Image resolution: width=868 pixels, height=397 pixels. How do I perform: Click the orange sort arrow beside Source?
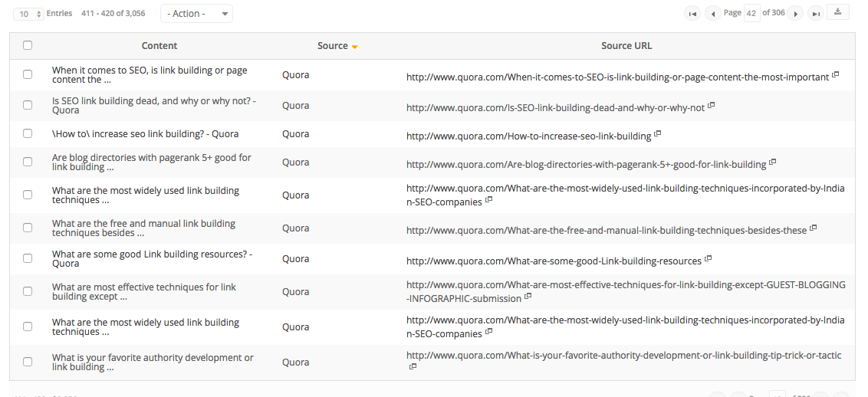point(355,47)
